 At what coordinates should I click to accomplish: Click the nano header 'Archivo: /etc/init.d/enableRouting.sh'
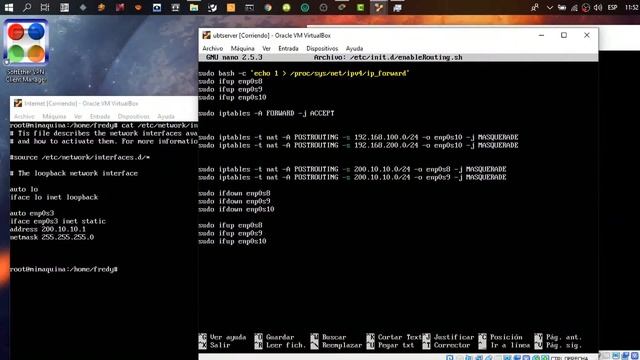tap(388, 58)
